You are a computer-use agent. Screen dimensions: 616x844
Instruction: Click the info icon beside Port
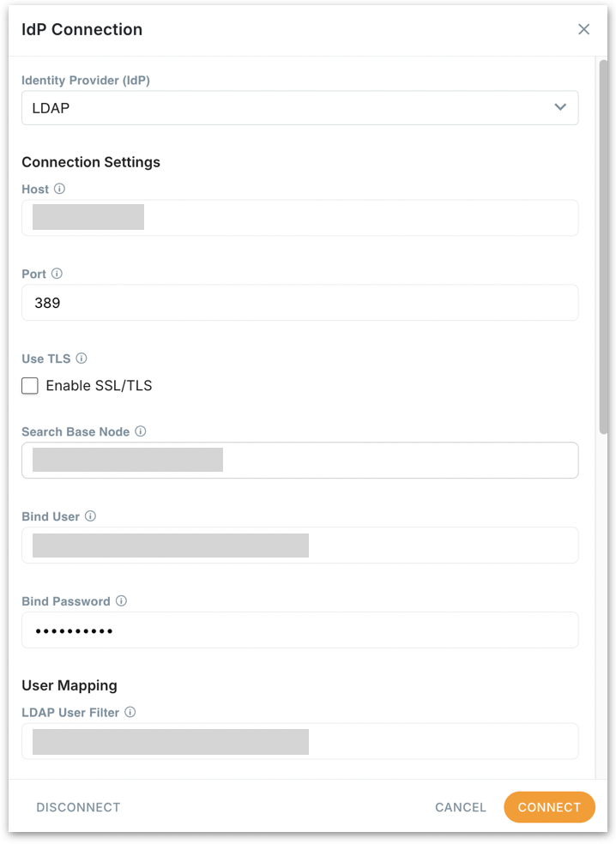tap(57, 274)
